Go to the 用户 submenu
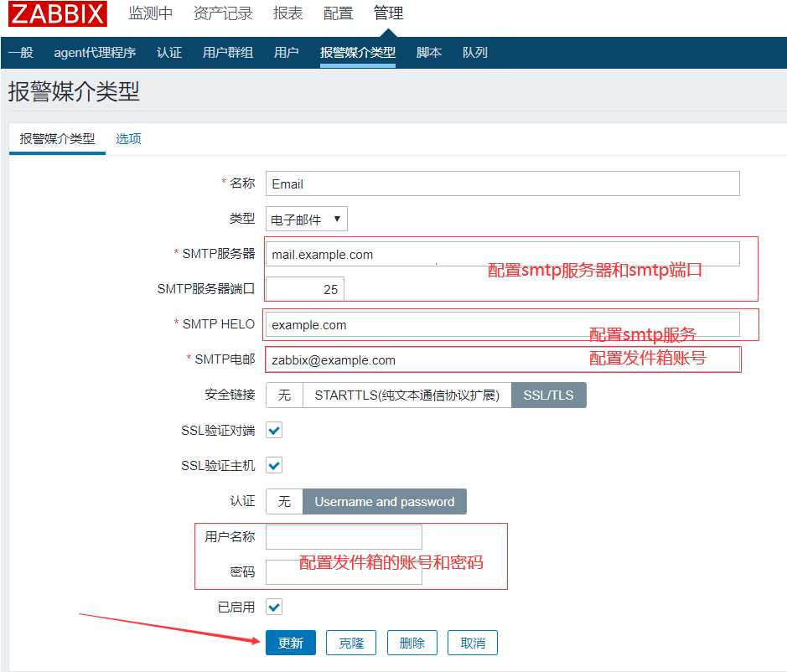Screen dimensions: 787x672 [286, 52]
